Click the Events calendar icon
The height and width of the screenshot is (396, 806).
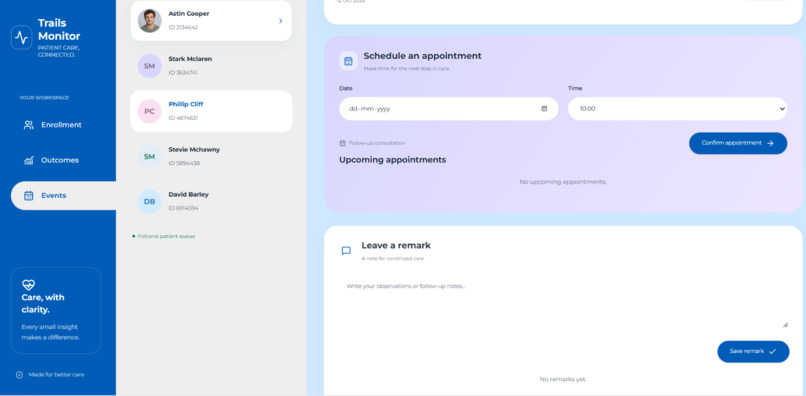click(x=29, y=195)
